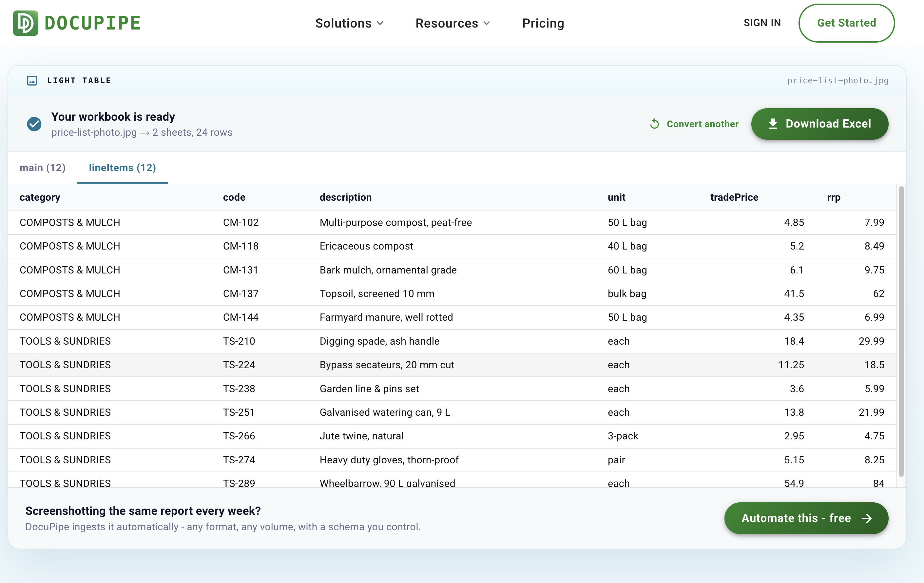The height and width of the screenshot is (583, 924).
Task: Click the Light Table image icon
Action: 32,80
